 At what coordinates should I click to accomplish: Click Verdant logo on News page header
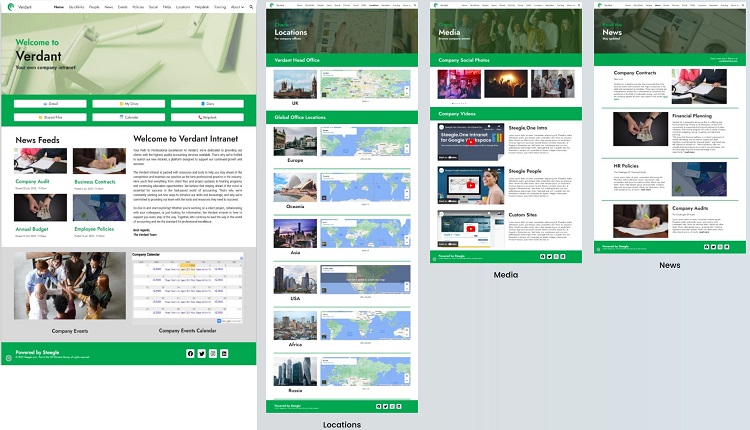click(x=600, y=5)
